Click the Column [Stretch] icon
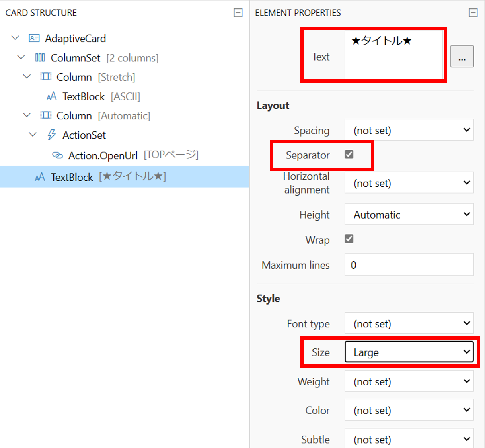The width and height of the screenshot is (485, 448). pyautogui.click(x=46, y=77)
